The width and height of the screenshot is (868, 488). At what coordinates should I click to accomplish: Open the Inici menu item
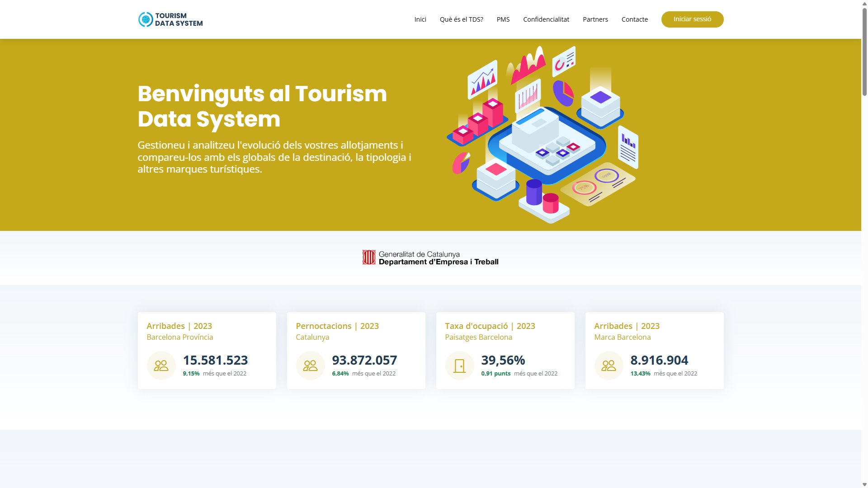point(420,19)
